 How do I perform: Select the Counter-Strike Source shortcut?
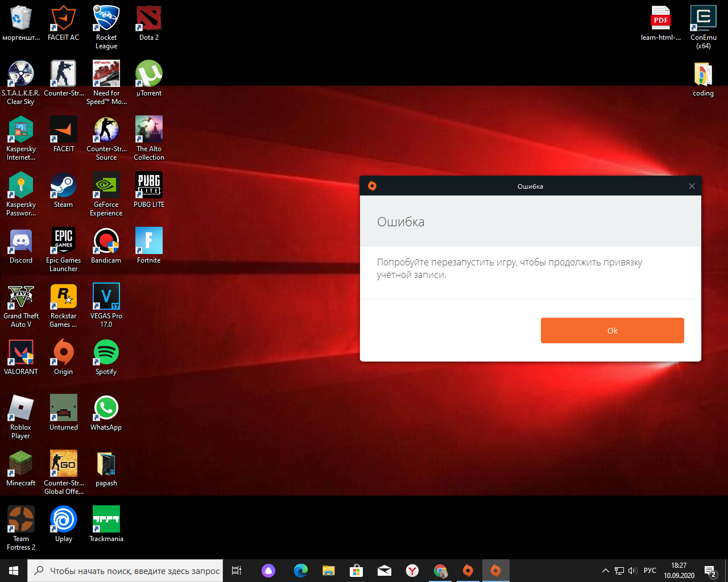[106, 139]
